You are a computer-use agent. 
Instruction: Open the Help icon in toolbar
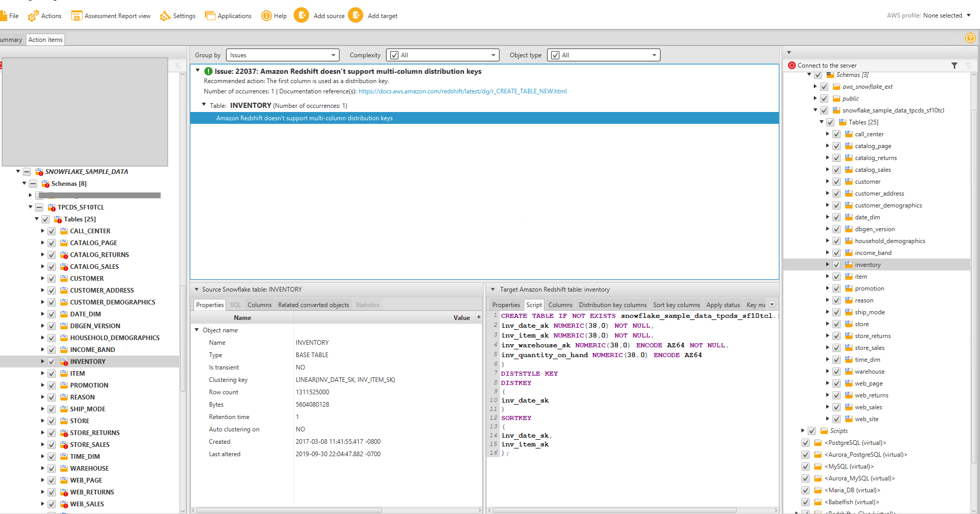tap(266, 16)
